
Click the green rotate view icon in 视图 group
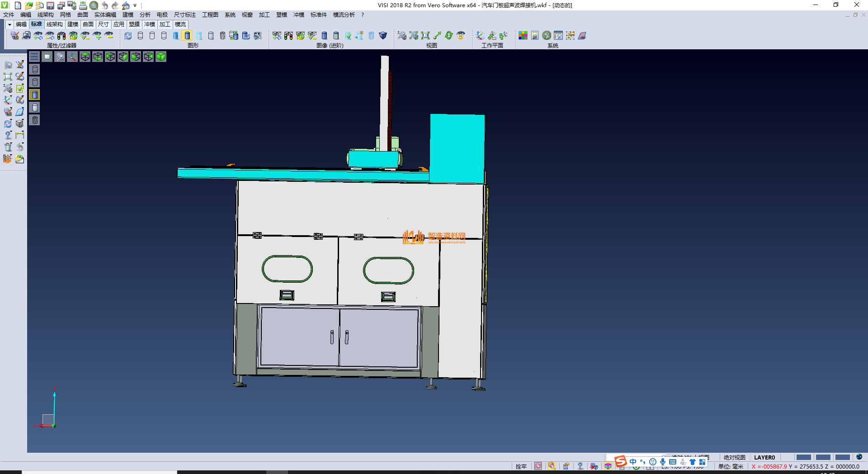pyautogui.click(x=449, y=35)
